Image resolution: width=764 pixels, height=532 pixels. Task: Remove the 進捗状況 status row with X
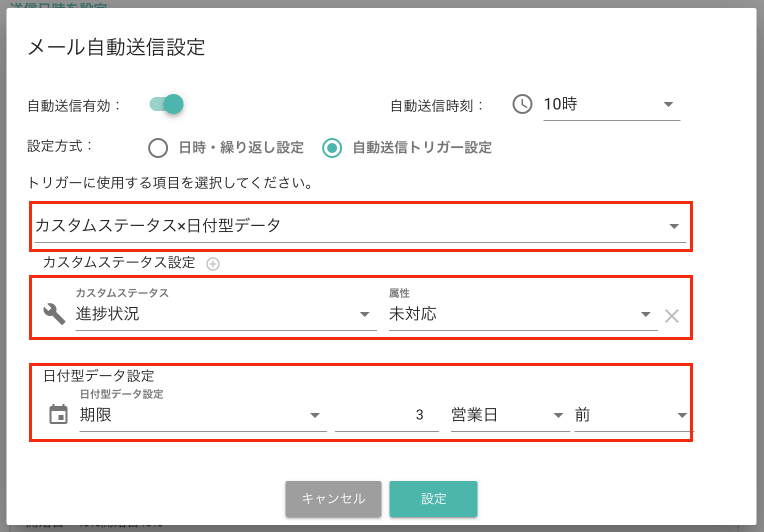click(x=672, y=316)
